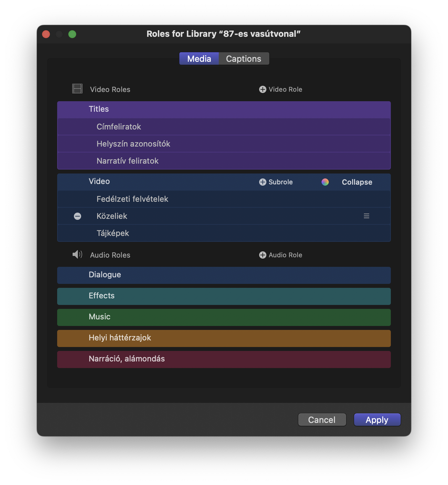Image resolution: width=448 pixels, height=485 pixels.
Task: Switch to the Media tab
Action: (x=199, y=59)
